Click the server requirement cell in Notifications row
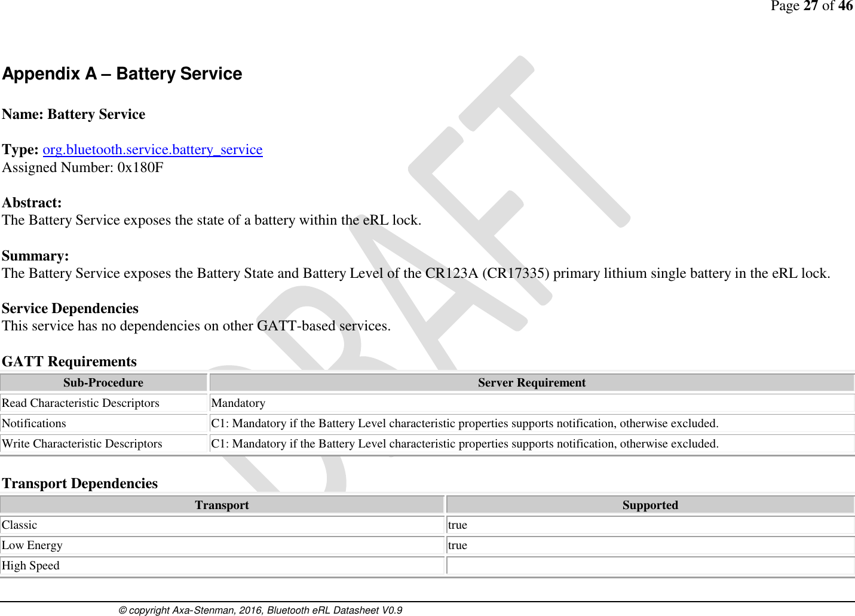 pos(532,423)
